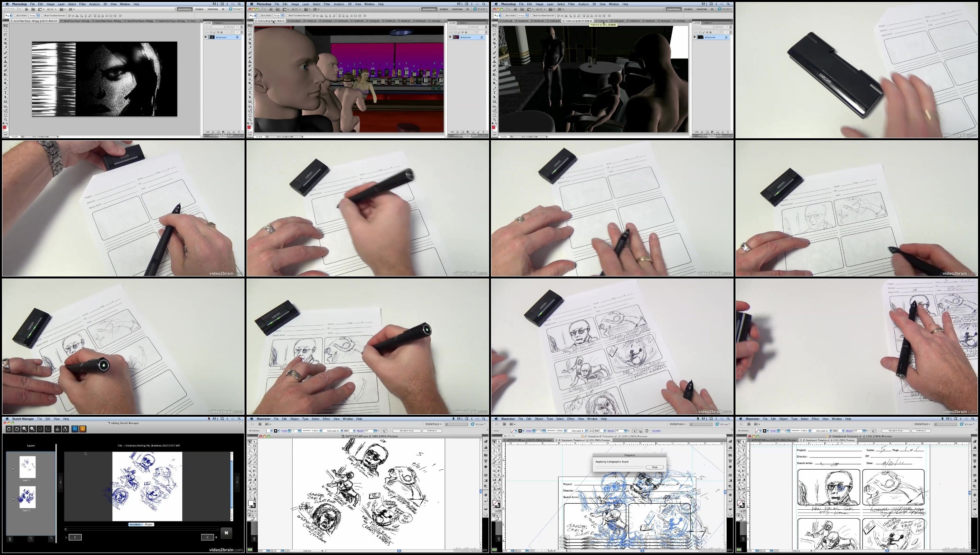Click red foreground color swatch, face-image frame
Screen dimensions: 980x555
point(5,127)
